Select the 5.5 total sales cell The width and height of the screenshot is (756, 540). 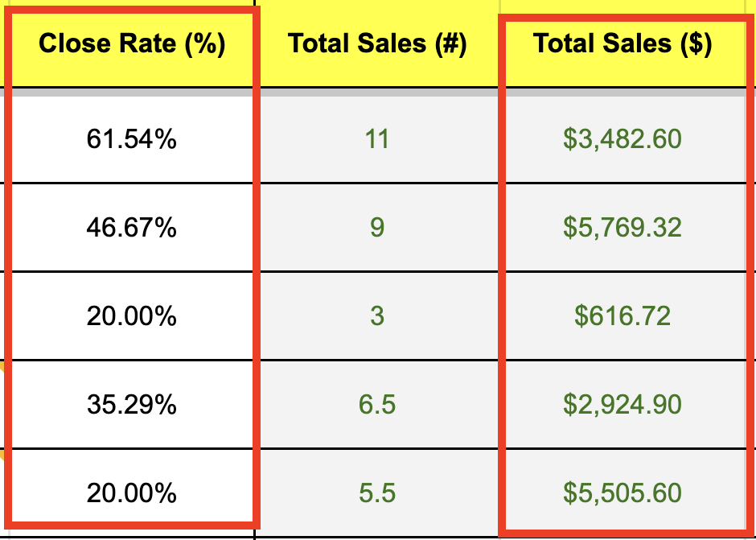tap(377, 492)
